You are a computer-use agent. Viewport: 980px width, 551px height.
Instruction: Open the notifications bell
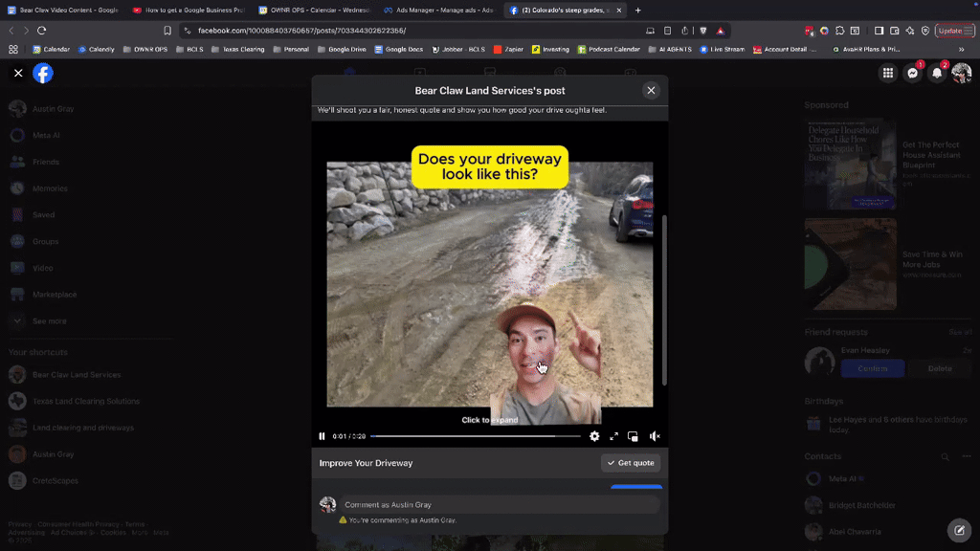point(936,73)
